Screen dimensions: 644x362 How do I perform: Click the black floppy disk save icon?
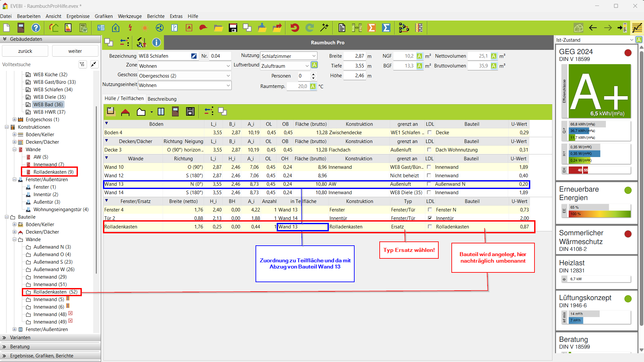pyautogui.click(x=233, y=28)
